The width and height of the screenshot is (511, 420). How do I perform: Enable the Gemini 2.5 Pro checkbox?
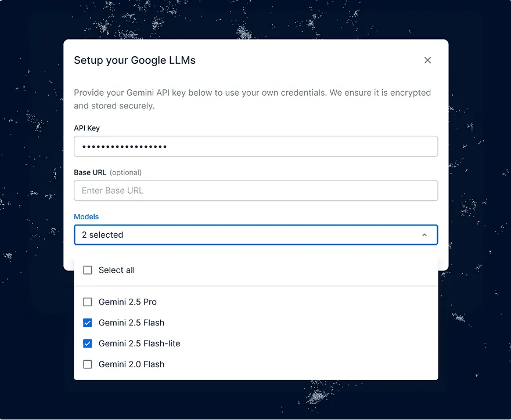[88, 302]
